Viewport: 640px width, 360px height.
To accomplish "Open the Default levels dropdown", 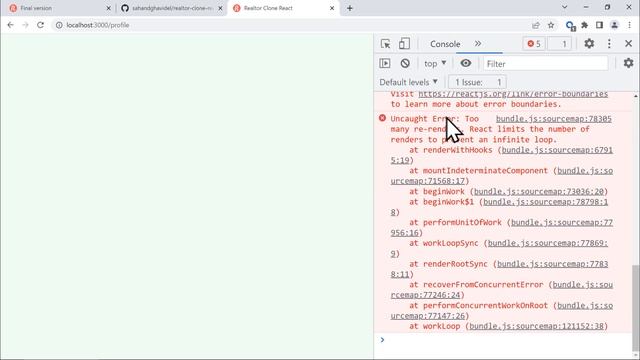I will (x=409, y=82).
